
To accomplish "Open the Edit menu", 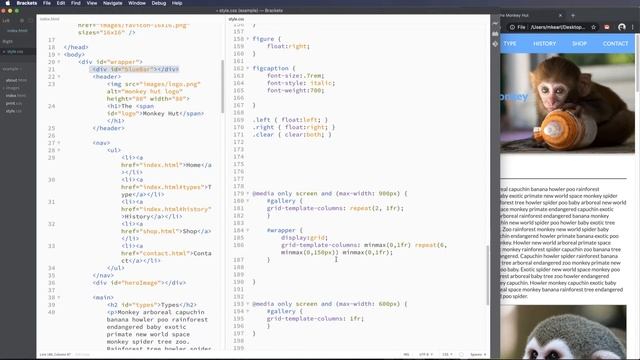I will (61, 3).
